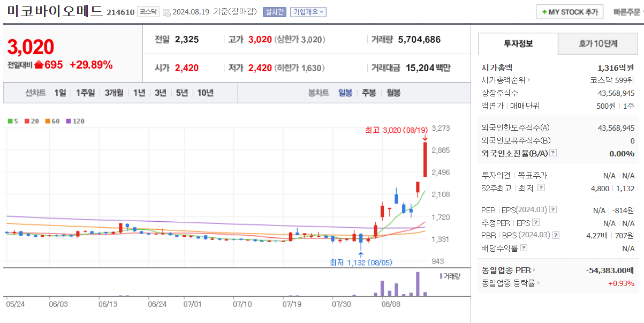Click the 미코바이오메드 stock name
This screenshot has width=644, height=323.
coord(55,11)
